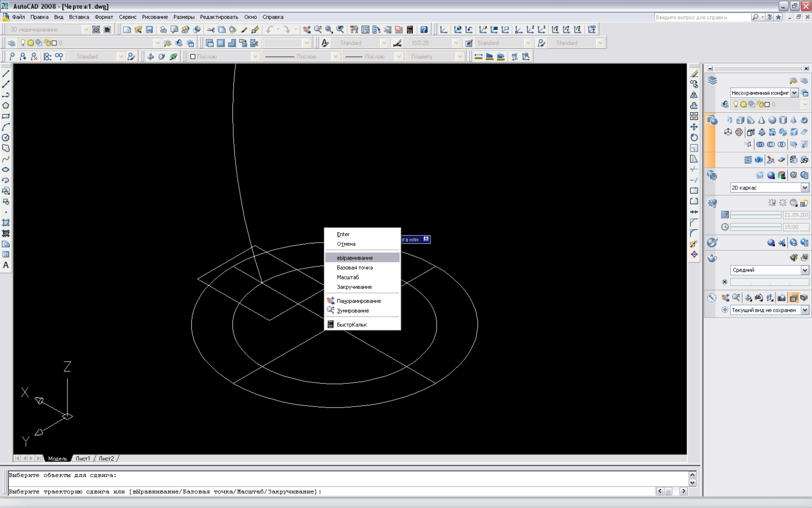This screenshot has width=812, height=508.
Task: Click the Hatch tool icon
Action: (x=6, y=223)
